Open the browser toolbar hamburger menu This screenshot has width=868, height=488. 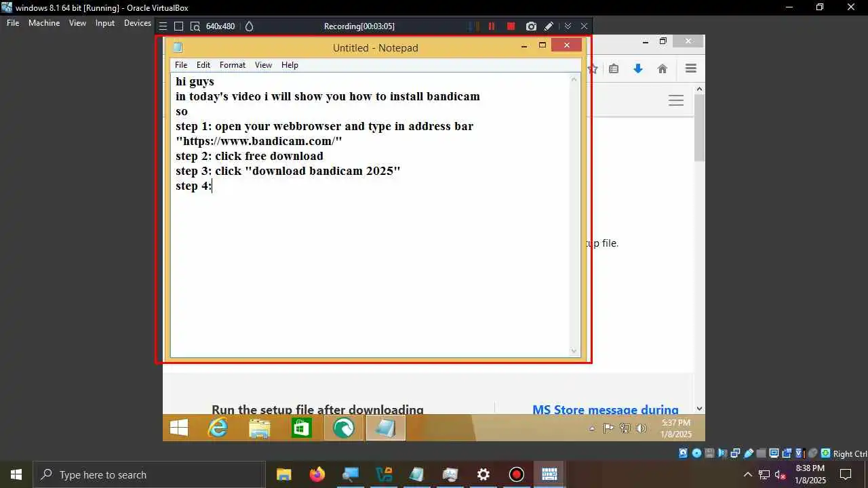[691, 68]
